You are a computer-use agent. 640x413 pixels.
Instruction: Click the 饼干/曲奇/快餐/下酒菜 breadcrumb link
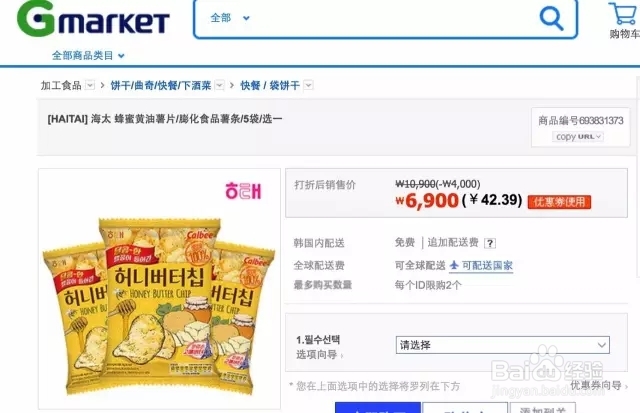tap(161, 85)
